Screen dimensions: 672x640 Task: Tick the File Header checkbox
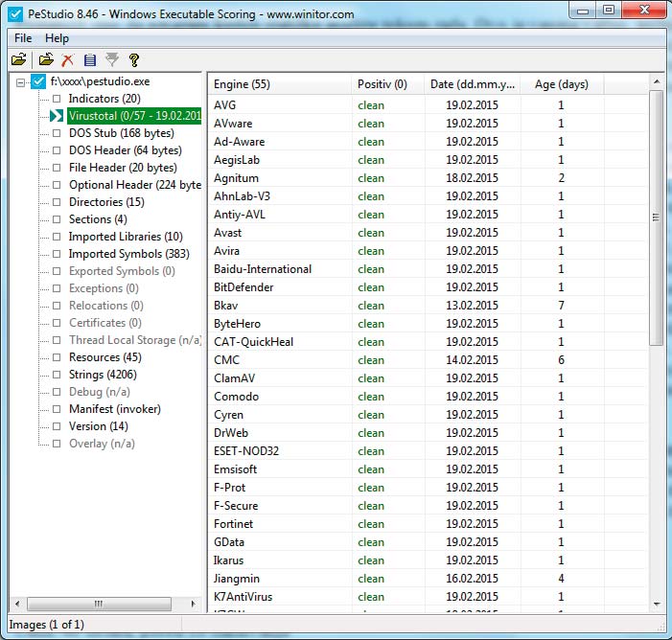click(x=57, y=168)
